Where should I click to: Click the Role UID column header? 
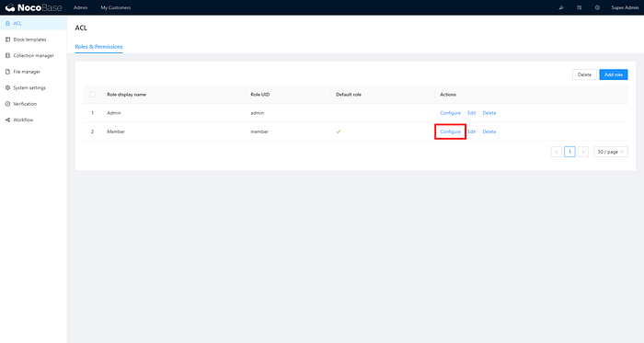(x=260, y=95)
